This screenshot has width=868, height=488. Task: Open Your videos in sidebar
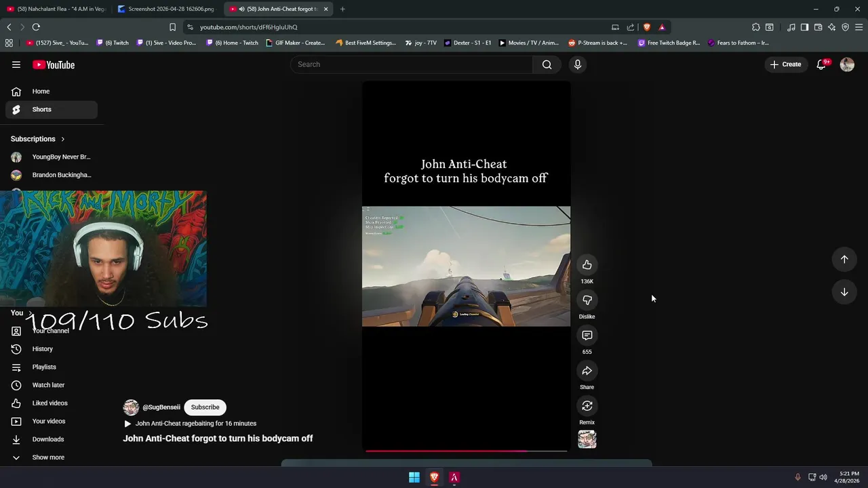[x=51, y=421]
